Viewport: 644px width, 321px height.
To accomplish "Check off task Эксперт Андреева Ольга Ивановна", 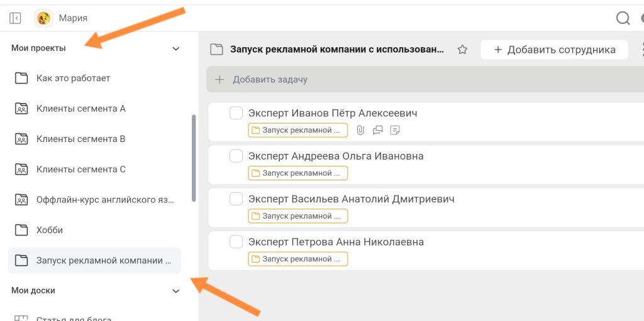I will click(236, 156).
